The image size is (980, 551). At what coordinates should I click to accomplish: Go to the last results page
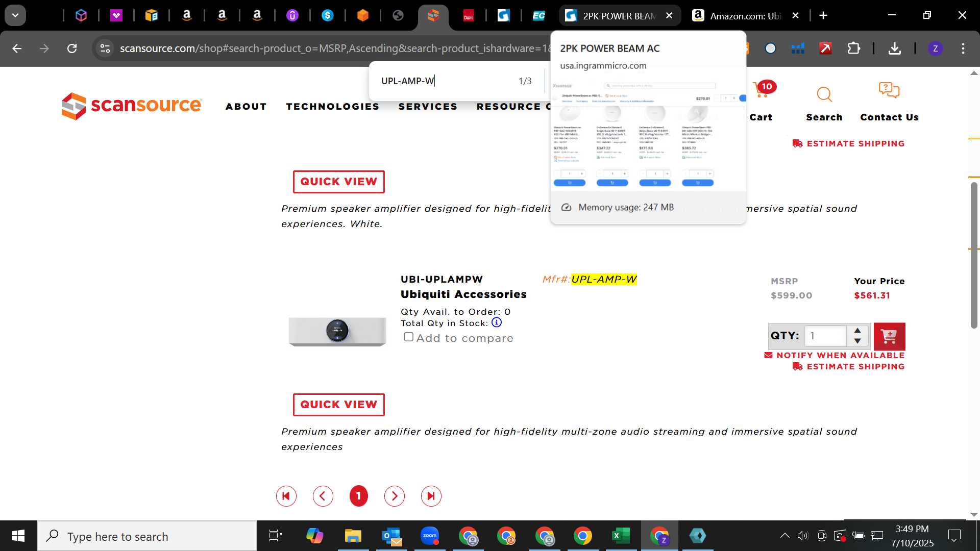tap(431, 496)
